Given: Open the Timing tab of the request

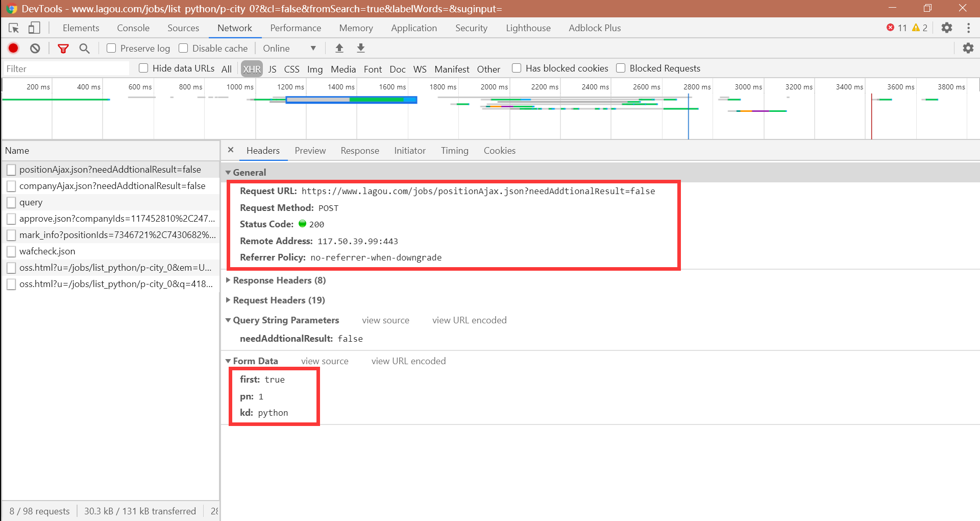Looking at the screenshot, I should click(454, 151).
